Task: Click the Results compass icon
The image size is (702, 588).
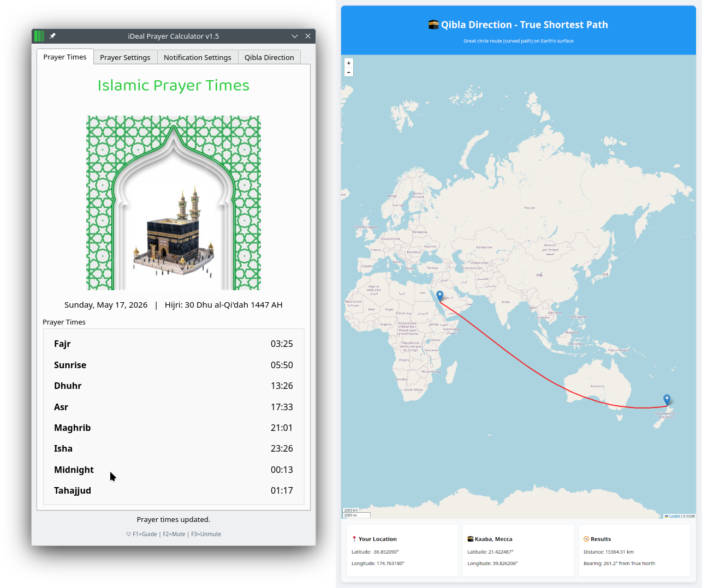Action: click(586, 539)
